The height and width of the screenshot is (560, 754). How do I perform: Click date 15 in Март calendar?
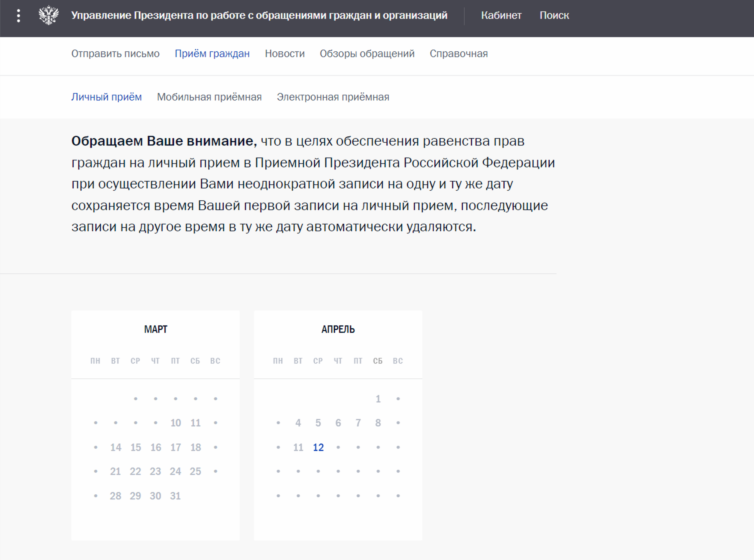[x=136, y=448]
